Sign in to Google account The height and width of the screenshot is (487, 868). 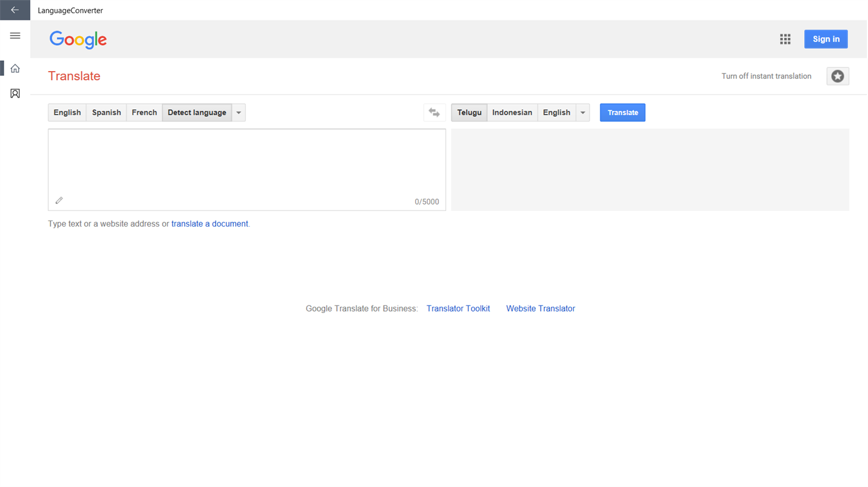(826, 39)
